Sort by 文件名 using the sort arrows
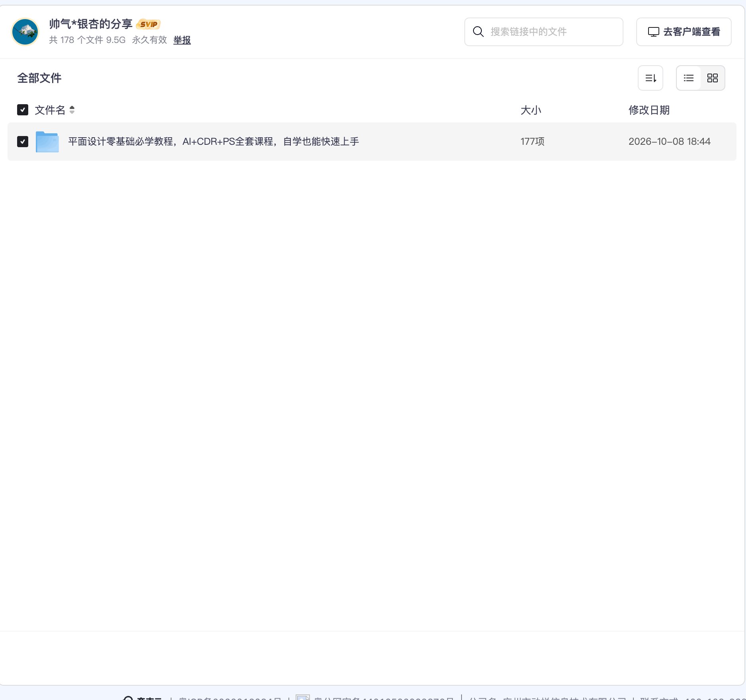Viewport: 746px width, 700px height. pyautogui.click(x=72, y=110)
